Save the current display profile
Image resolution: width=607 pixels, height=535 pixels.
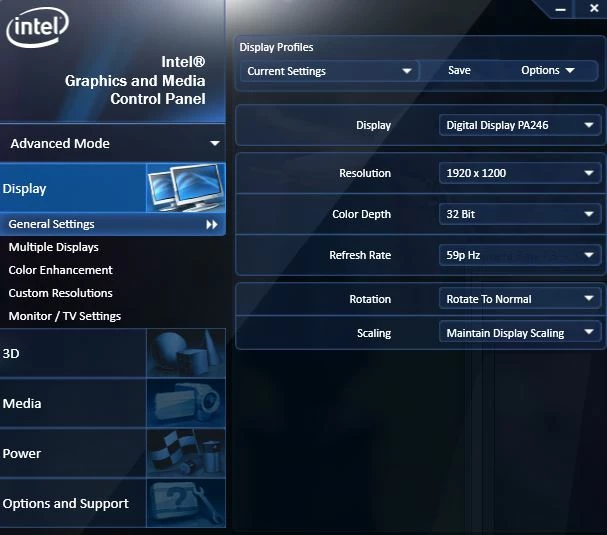459,70
